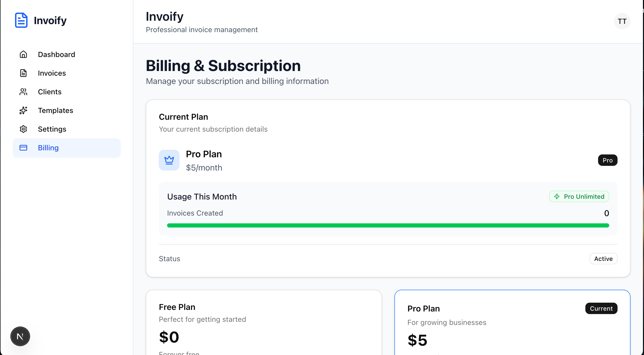Click the Templates sparkle icon
The width and height of the screenshot is (644, 355).
tap(23, 110)
